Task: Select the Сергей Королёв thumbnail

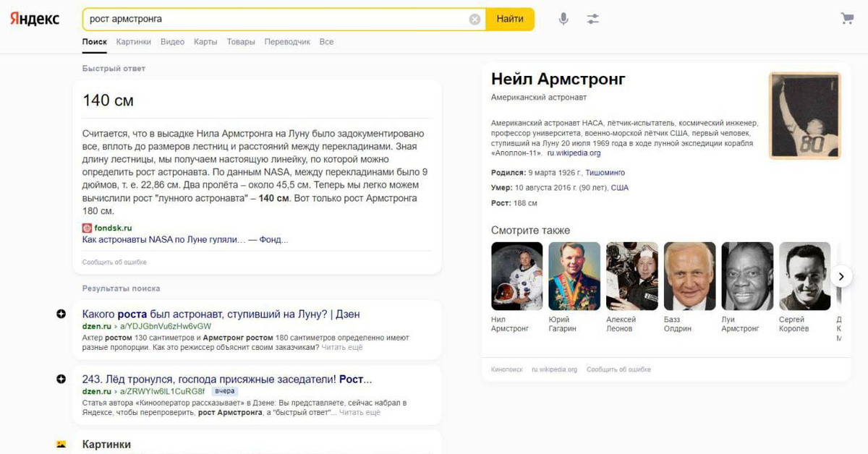Action: click(805, 276)
